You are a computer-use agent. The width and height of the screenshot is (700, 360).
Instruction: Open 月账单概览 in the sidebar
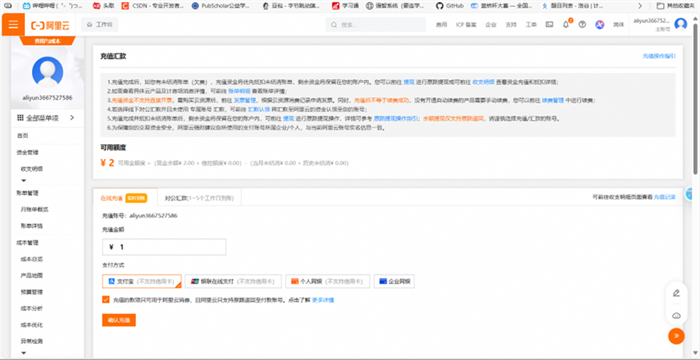pos(34,209)
